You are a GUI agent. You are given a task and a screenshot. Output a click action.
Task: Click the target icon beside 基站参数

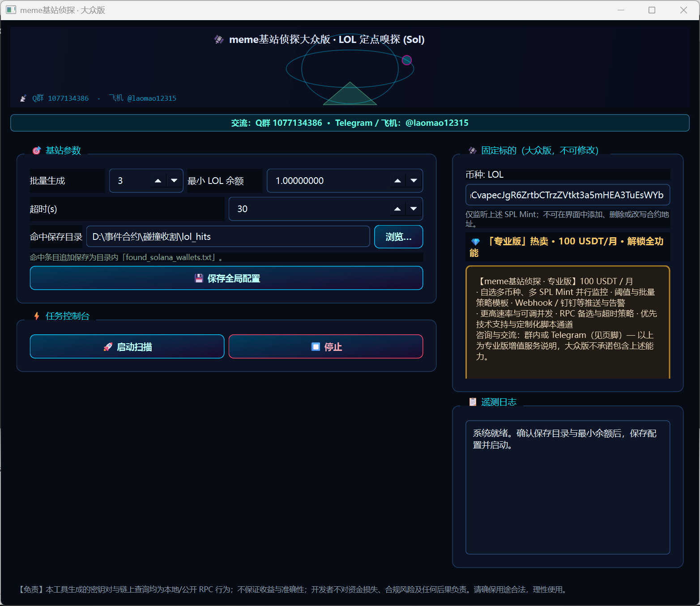(x=37, y=151)
